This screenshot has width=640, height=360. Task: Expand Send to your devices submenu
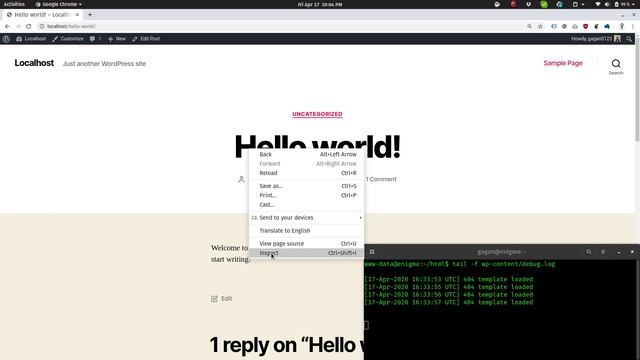pyautogui.click(x=307, y=218)
